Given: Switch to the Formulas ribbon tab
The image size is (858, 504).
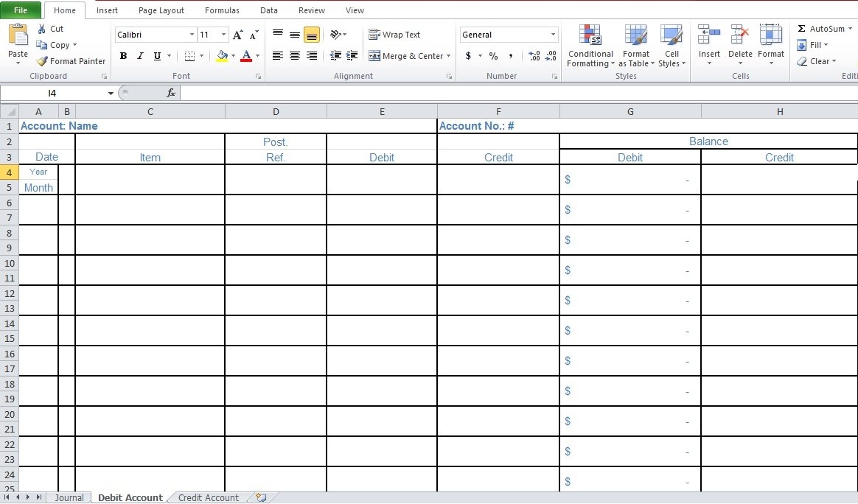Looking at the screenshot, I should [x=222, y=10].
